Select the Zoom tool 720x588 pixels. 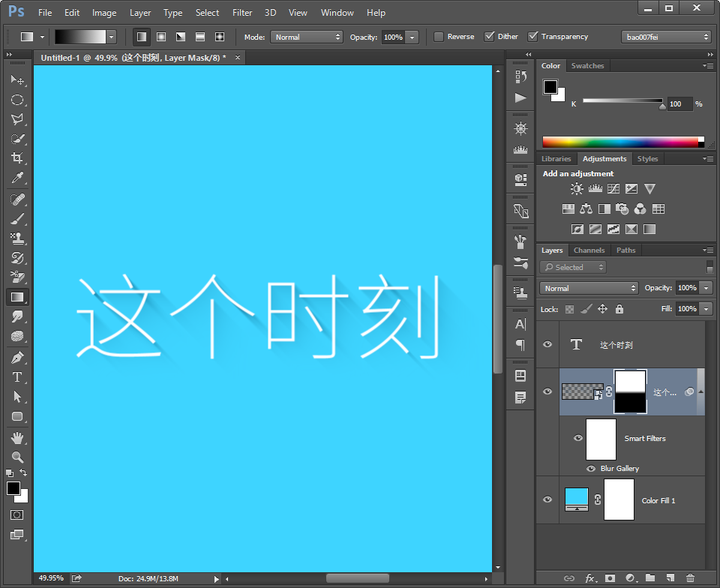pyautogui.click(x=17, y=457)
